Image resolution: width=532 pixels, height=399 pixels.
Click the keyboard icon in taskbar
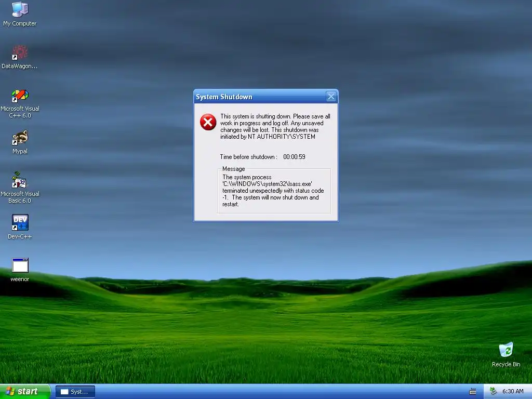473,392
